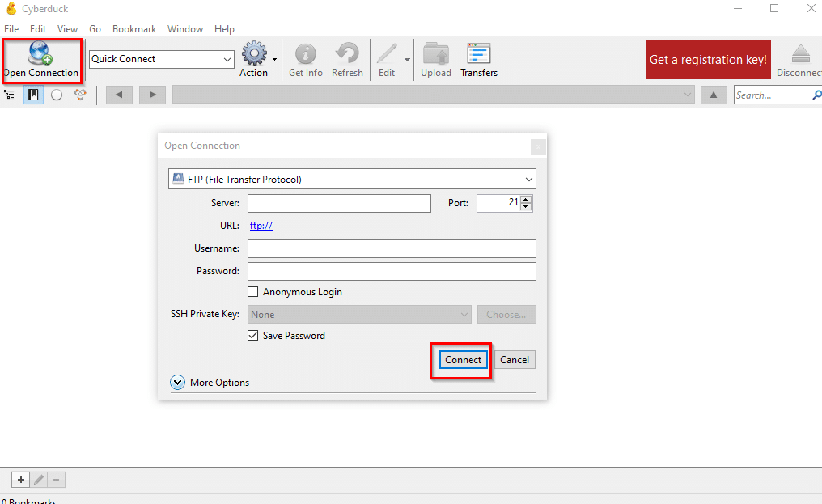Go back with left arrow button

coord(119,95)
